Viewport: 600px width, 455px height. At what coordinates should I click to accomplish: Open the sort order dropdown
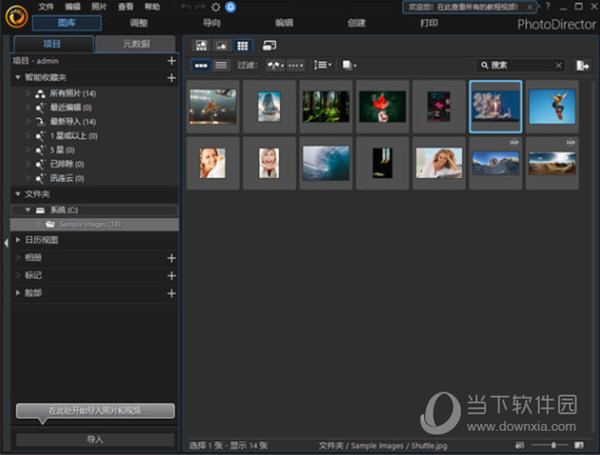pos(322,65)
